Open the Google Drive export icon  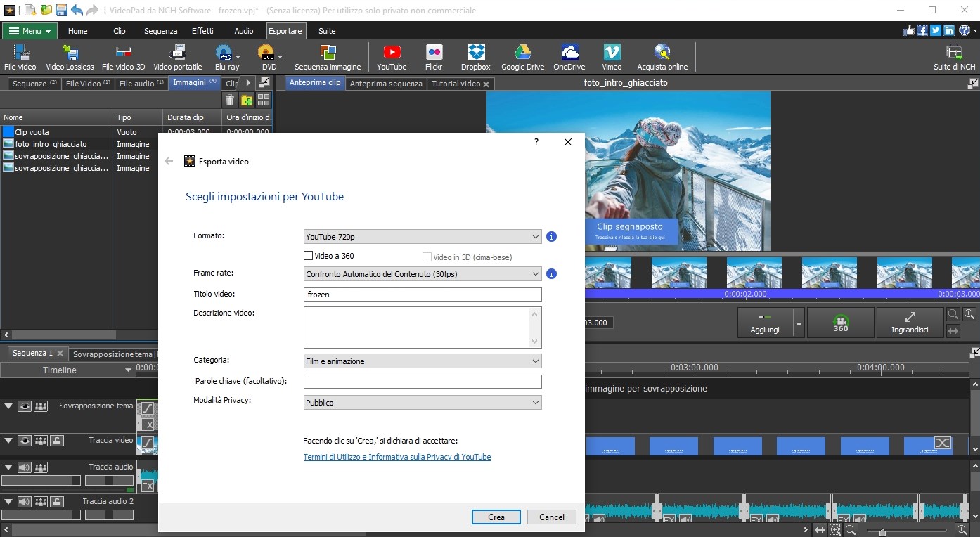click(x=522, y=57)
